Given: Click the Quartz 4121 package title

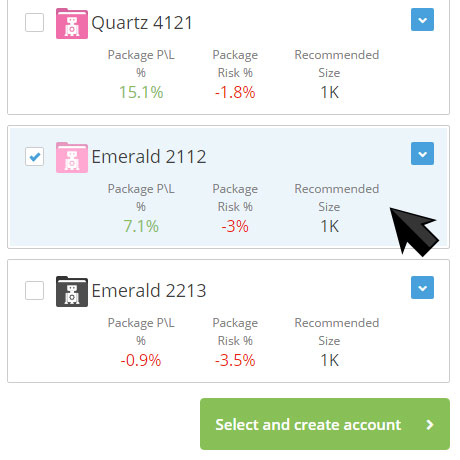Looking at the screenshot, I should (x=142, y=23).
